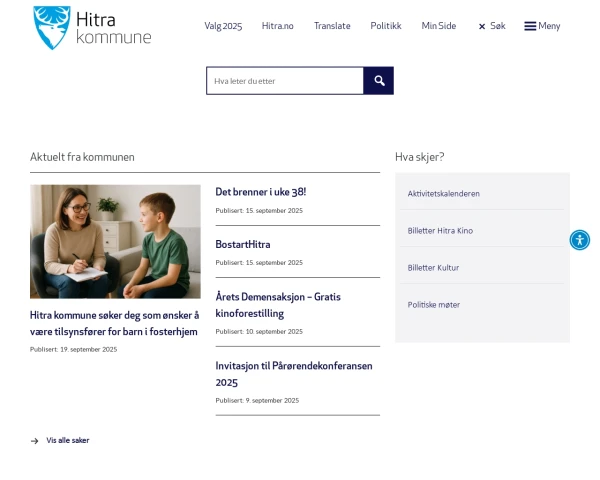Open the foster home supervisor article image
Viewport: 600px width, 480px height.
click(115, 241)
